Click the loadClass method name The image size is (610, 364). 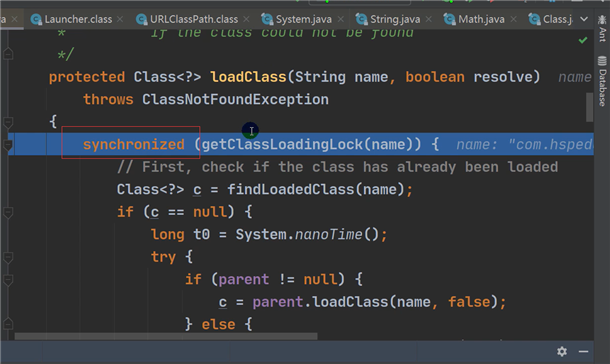coord(248,77)
